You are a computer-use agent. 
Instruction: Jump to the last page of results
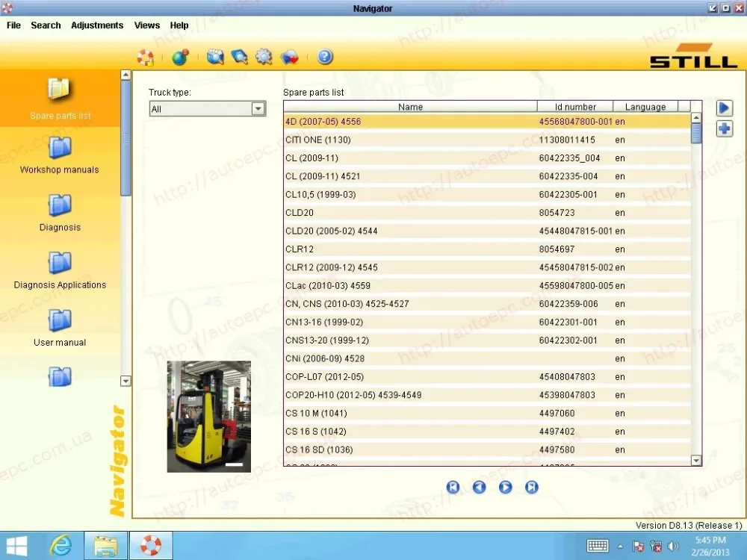[x=532, y=487]
